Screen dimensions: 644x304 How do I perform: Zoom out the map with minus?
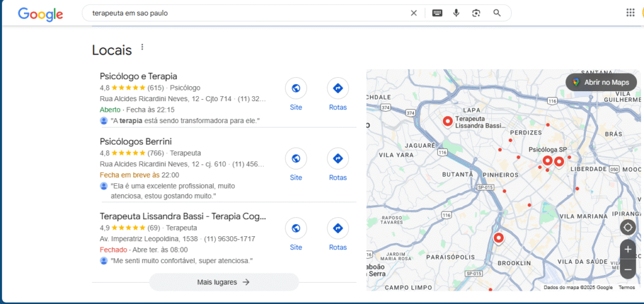[x=628, y=269]
